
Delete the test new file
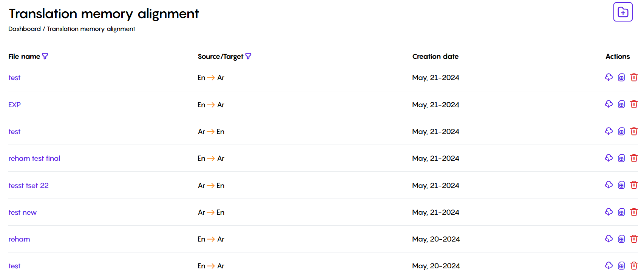(x=634, y=212)
